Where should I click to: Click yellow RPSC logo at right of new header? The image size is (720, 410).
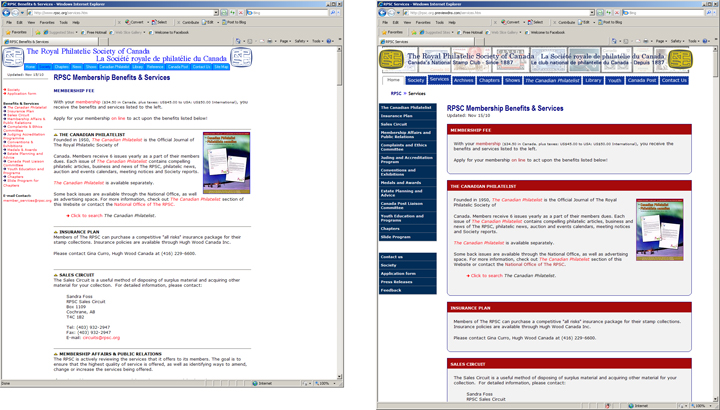(681, 60)
